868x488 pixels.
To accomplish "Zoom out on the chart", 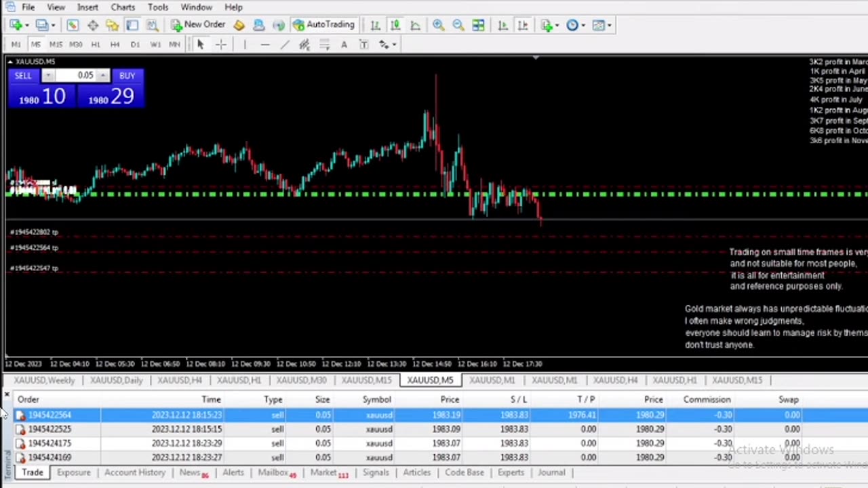I will [x=458, y=25].
